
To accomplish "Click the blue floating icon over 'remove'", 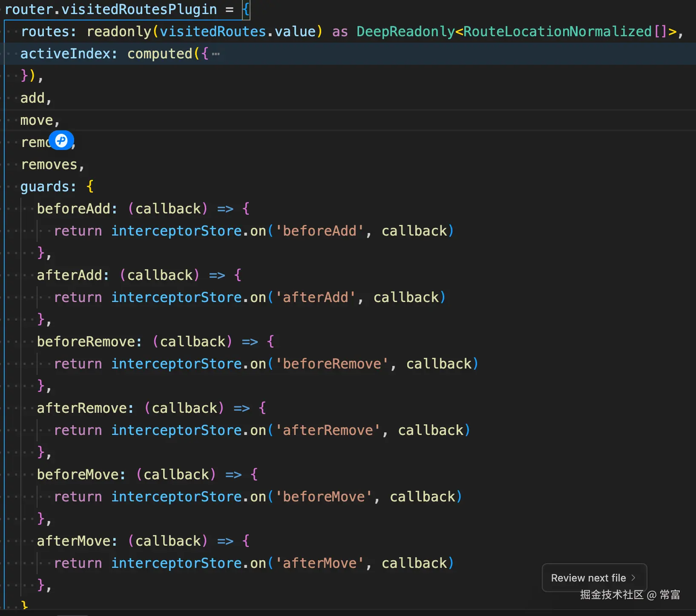I will coord(61,141).
